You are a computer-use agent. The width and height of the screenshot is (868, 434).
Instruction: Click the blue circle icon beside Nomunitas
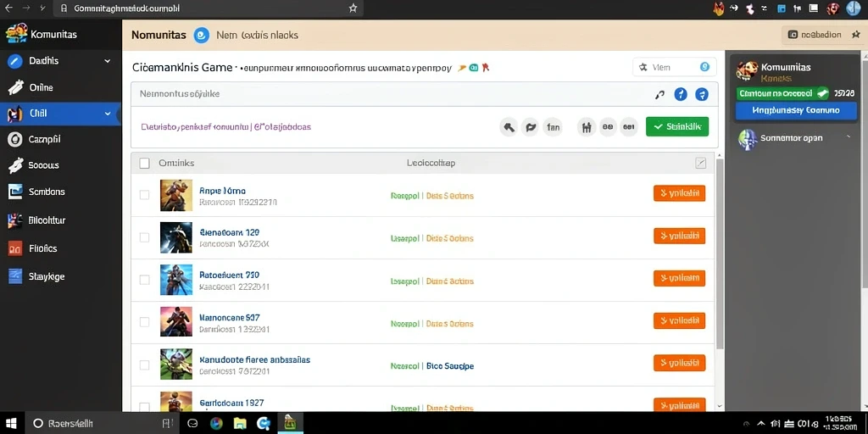click(x=201, y=35)
